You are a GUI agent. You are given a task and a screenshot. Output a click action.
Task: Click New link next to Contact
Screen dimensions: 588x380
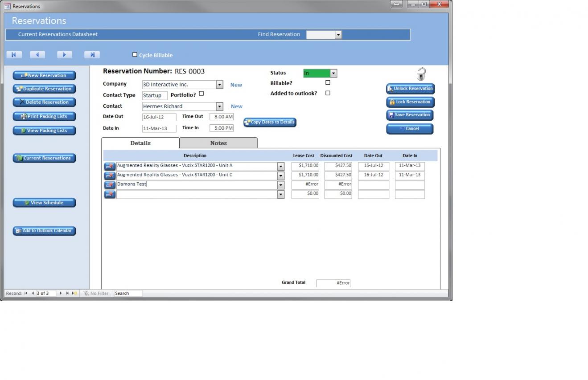tap(236, 106)
